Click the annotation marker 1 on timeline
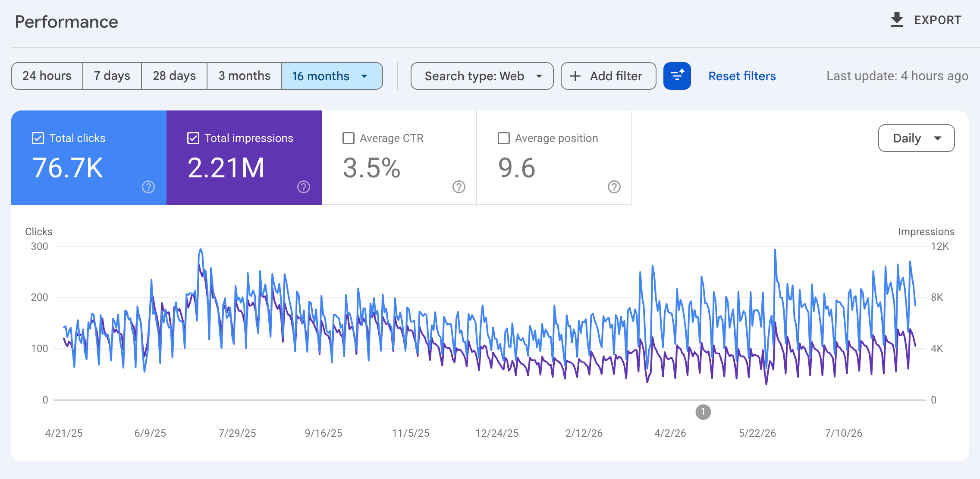 [703, 412]
